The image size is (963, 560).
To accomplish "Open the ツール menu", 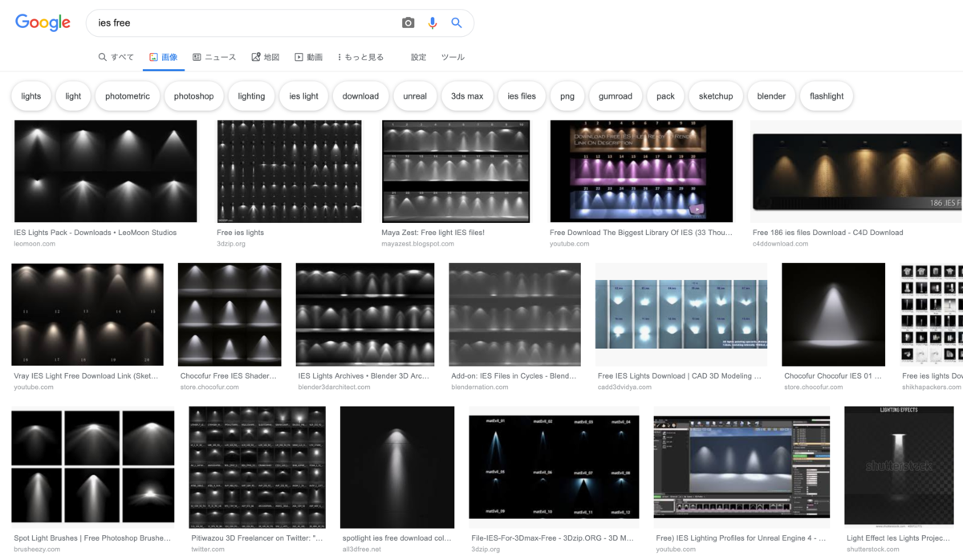I will pos(453,57).
